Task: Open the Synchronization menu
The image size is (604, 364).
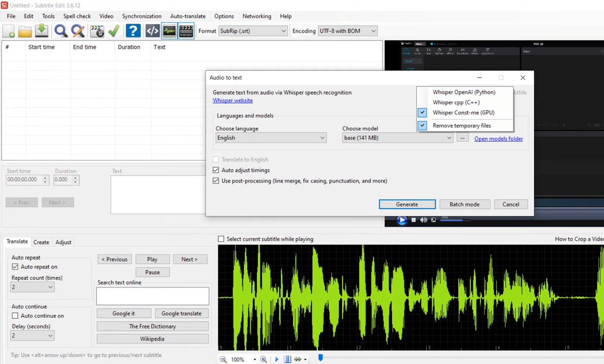Action: [142, 16]
